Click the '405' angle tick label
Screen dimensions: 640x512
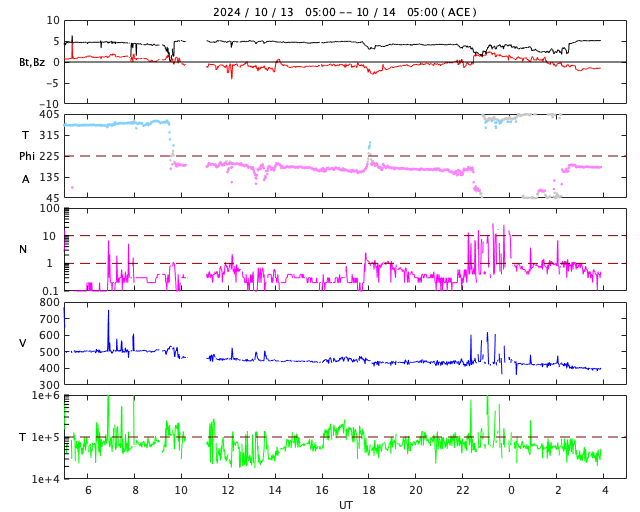[50, 115]
